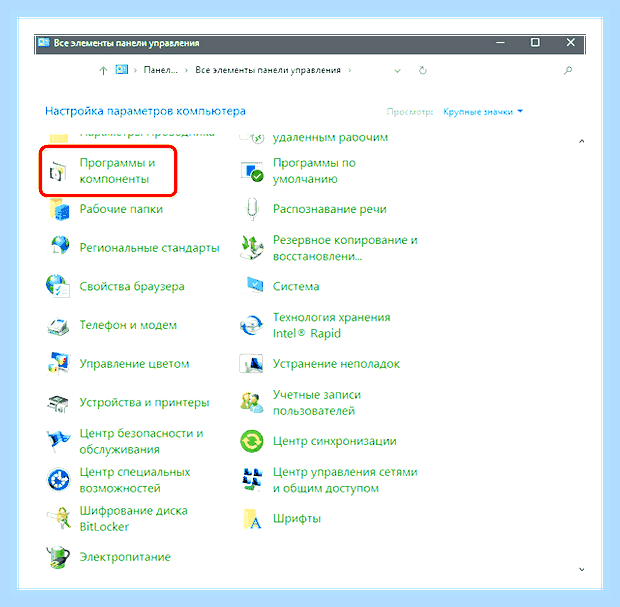Click the Шифрование диска BitLocker icon
This screenshot has height=607, width=620.
point(59,518)
